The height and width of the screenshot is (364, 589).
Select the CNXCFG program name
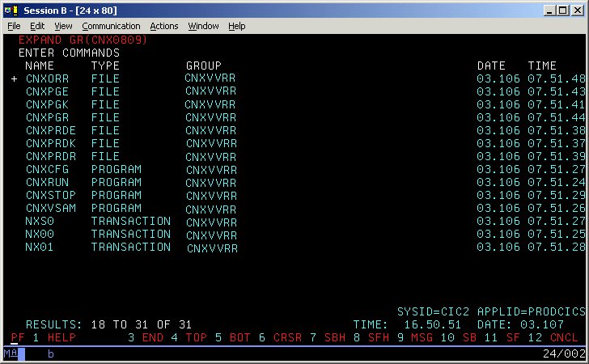[x=47, y=169]
